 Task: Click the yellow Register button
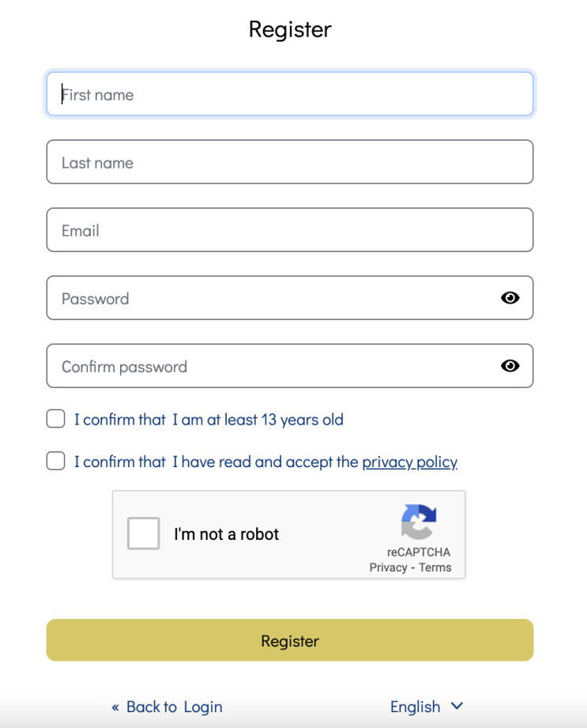pyautogui.click(x=290, y=640)
